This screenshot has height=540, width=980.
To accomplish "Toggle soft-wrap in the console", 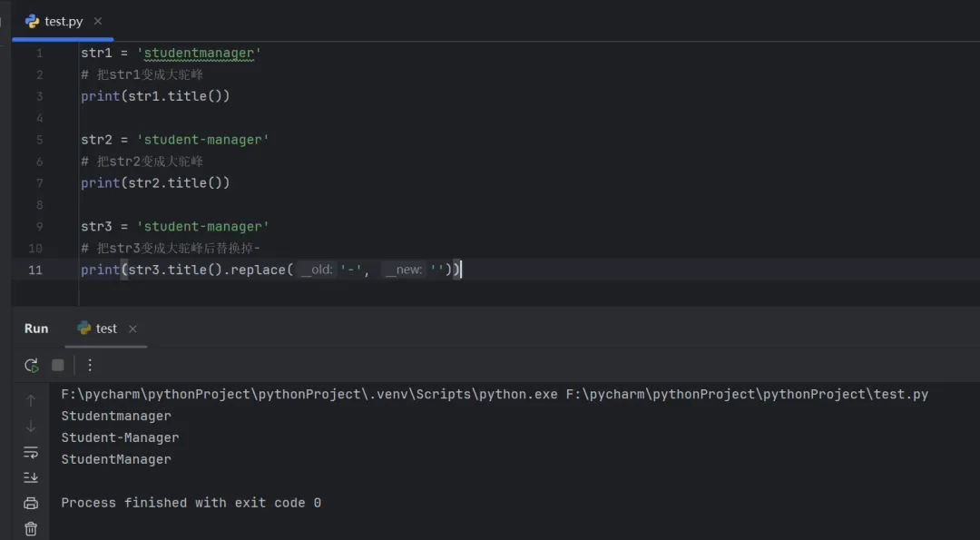I will [x=31, y=452].
